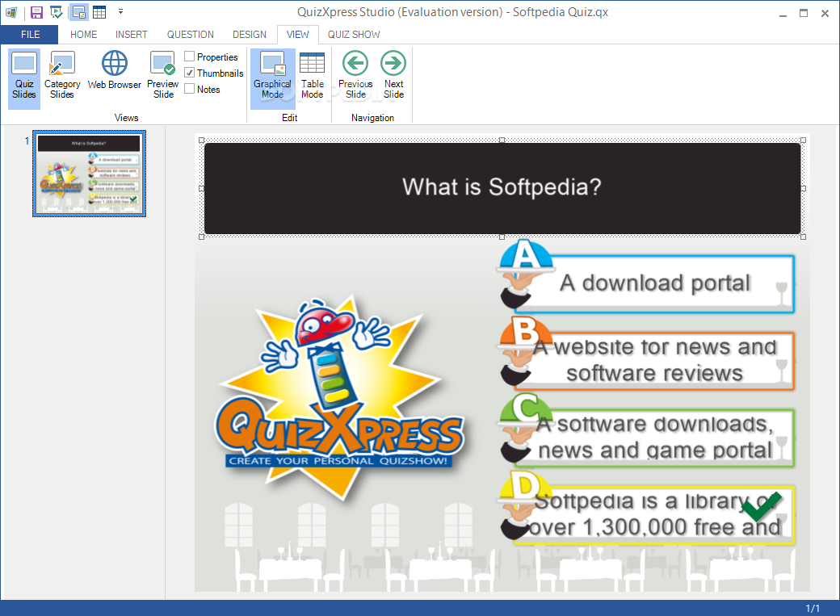Screen dimensions: 840x616
Task: Open the FILE menu
Action: pos(30,35)
